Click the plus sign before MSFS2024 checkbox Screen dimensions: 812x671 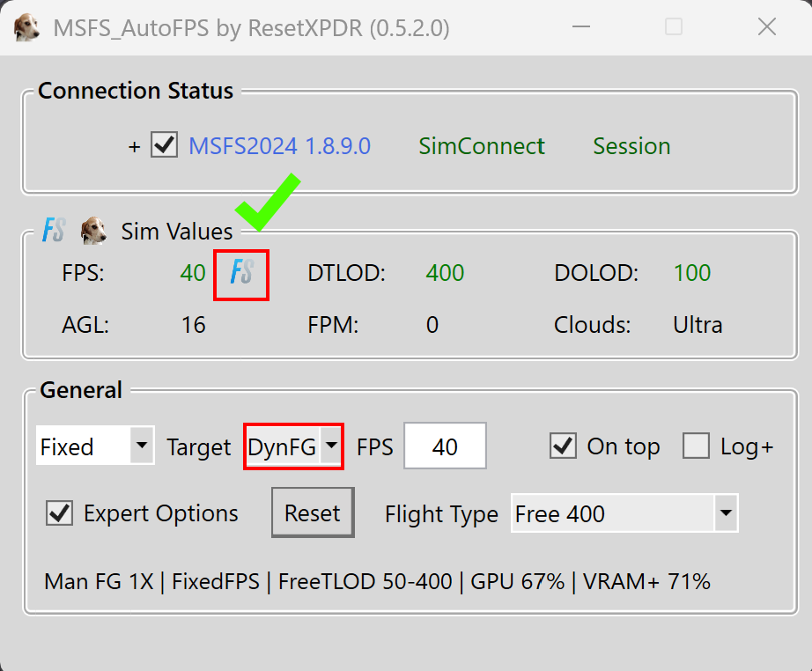click(x=134, y=147)
